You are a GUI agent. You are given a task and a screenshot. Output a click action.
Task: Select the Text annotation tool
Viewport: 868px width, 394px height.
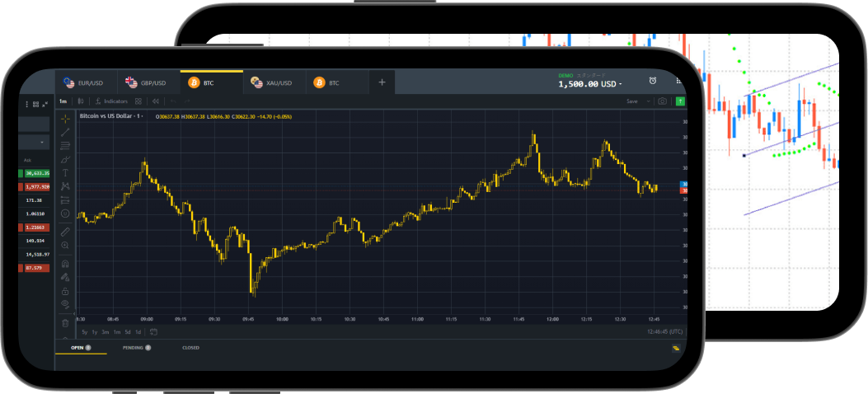coord(65,173)
